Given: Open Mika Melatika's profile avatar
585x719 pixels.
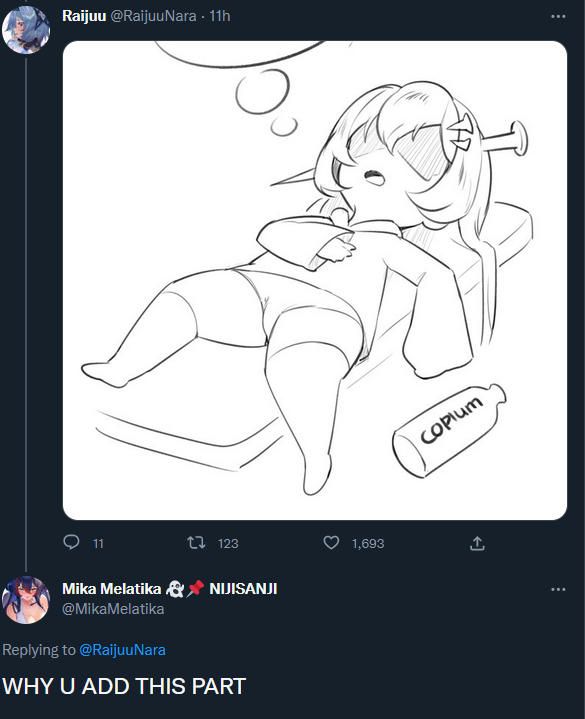Looking at the screenshot, I should click(26, 600).
